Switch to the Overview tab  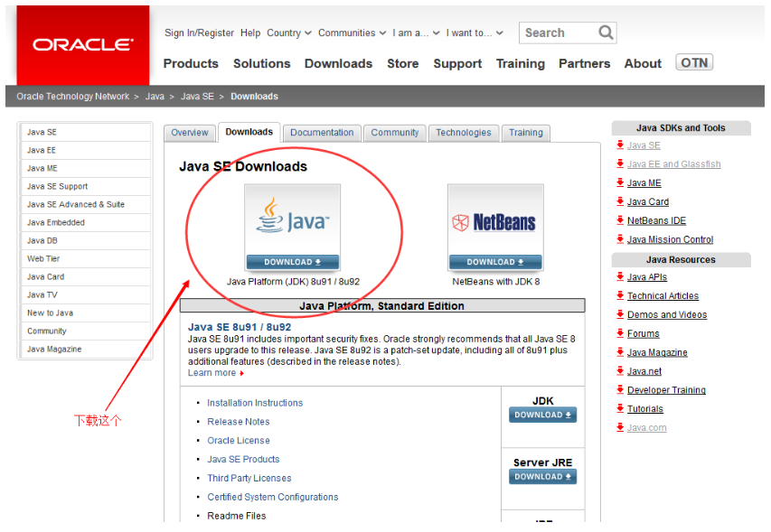[x=189, y=133]
